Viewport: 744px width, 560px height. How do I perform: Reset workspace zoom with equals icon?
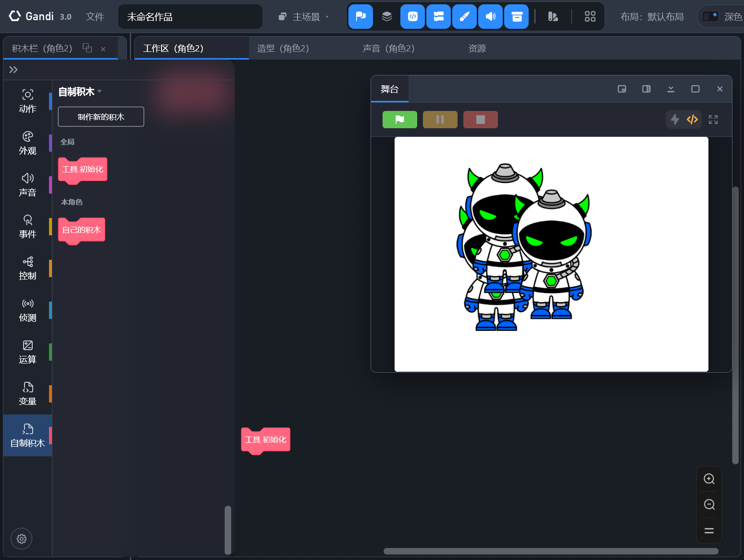coord(709,531)
